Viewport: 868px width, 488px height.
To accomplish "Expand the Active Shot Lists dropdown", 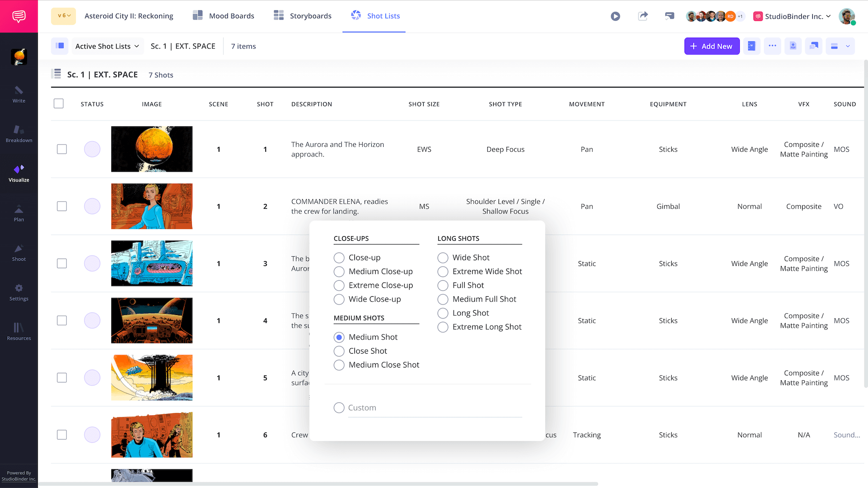I will pyautogui.click(x=107, y=46).
